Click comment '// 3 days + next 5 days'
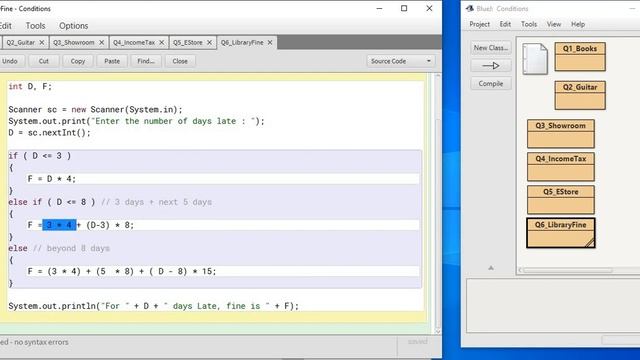 tap(156, 202)
